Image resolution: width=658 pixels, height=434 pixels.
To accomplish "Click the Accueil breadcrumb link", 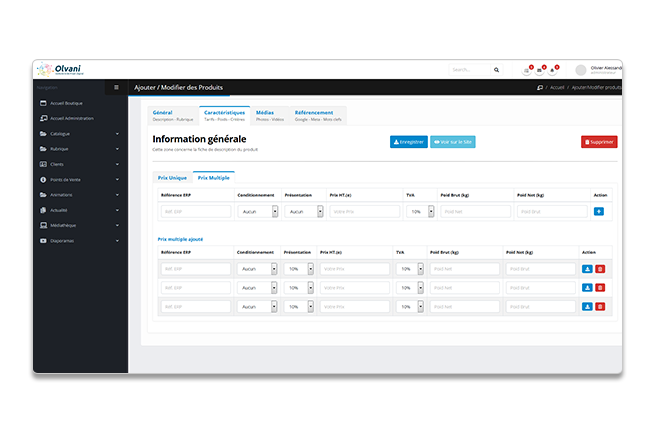I will click(x=557, y=87).
